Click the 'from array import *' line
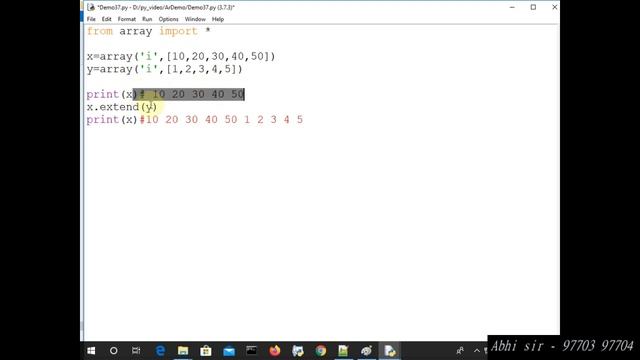 pos(149,31)
